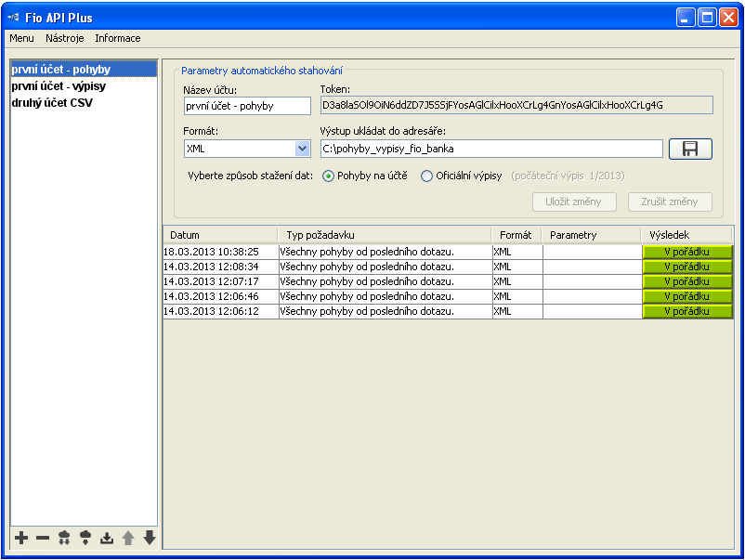745x560 pixels.
Task: Click the XML format cell in the 10:38:25 row
Action: tap(517, 252)
